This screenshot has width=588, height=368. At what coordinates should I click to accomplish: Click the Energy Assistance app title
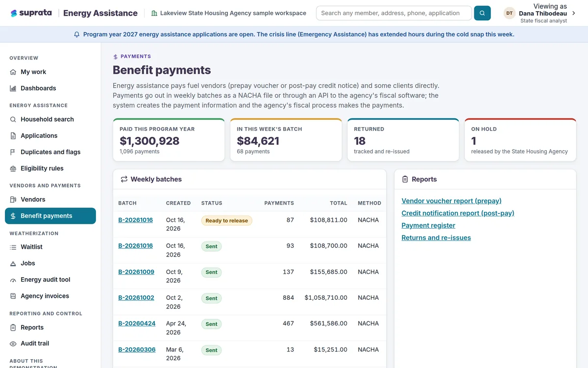point(100,13)
